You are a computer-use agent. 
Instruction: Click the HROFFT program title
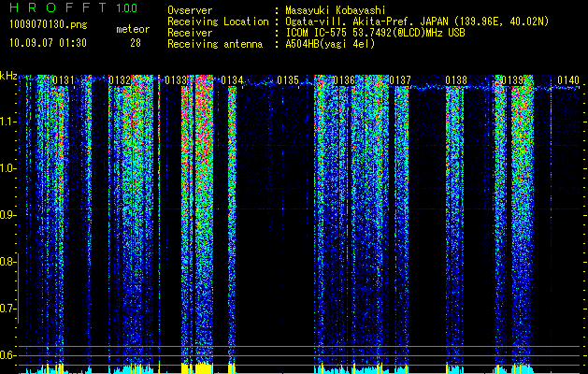pyautogui.click(x=58, y=7)
